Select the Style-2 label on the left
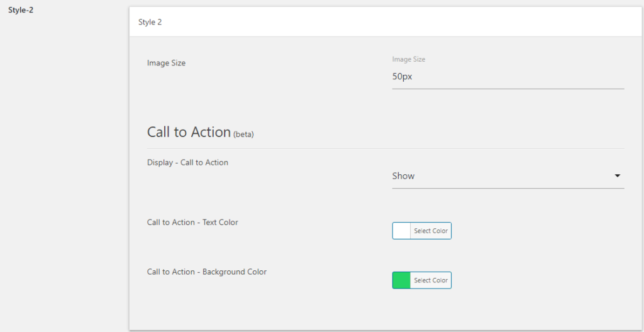This screenshot has height=332, width=644. pyautogui.click(x=21, y=10)
